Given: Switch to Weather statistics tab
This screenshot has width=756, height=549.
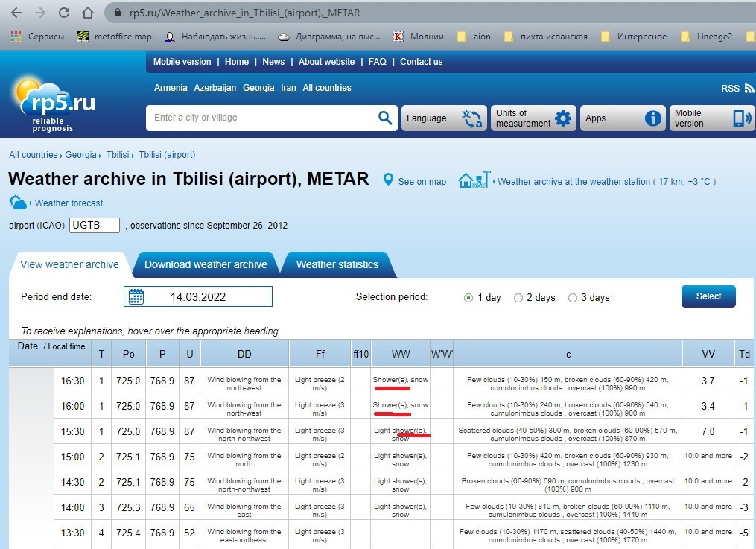Looking at the screenshot, I should [337, 264].
